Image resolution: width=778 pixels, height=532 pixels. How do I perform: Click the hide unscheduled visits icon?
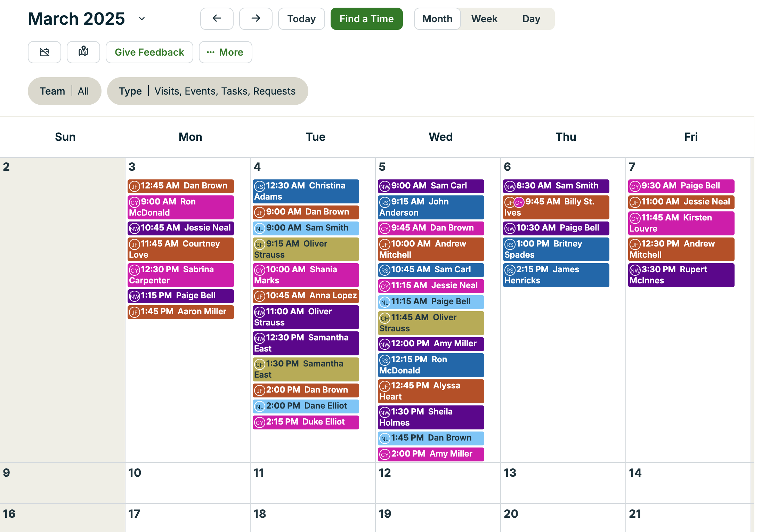(44, 52)
